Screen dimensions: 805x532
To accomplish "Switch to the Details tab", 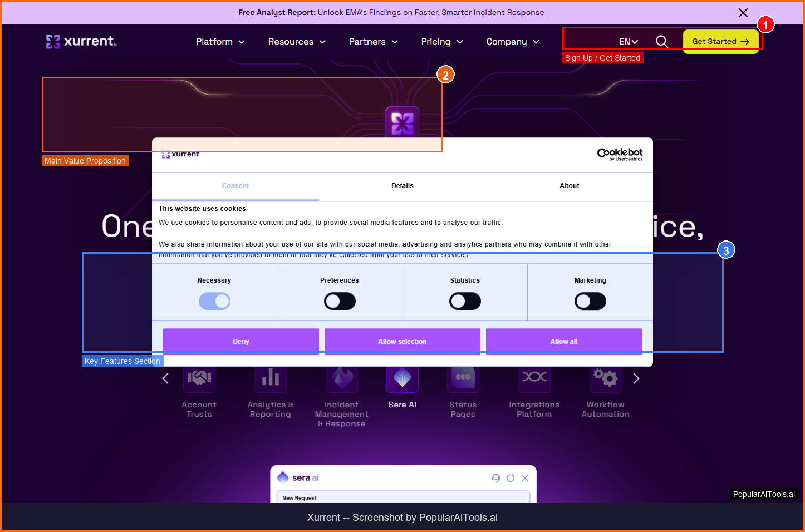I will point(402,186).
